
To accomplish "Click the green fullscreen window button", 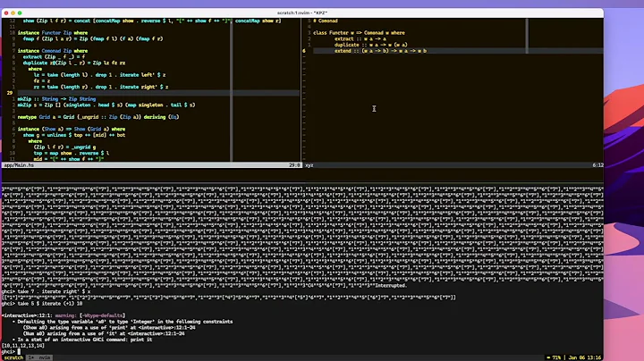I will (x=20, y=13).
